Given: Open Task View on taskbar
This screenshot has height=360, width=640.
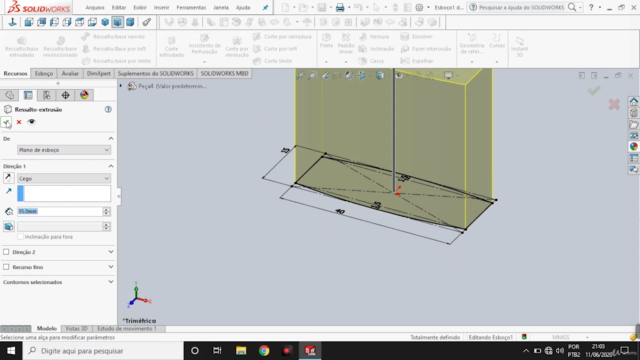Looking at the screenshot, I should (217, 351).
